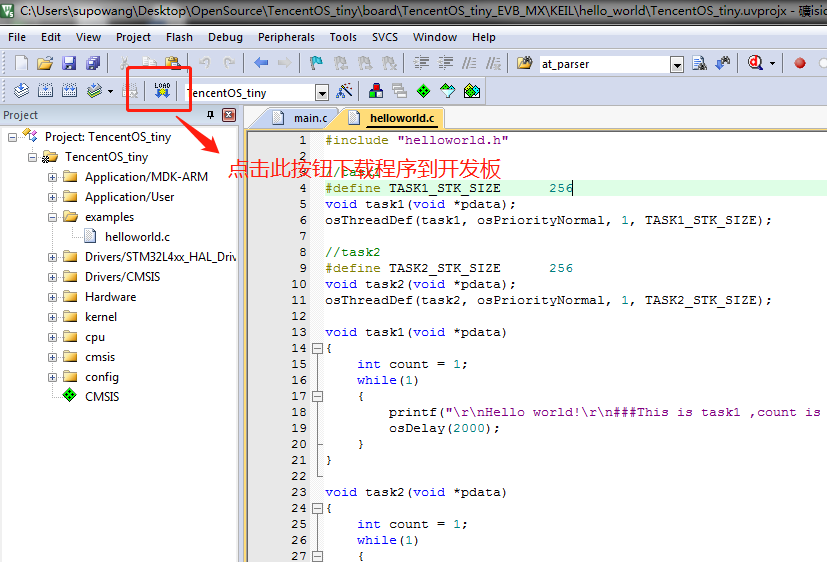Image resolution: width=827 pixels, height=562 pixels.
Task: Pin or unpin the Project panel
Action: coord(210,115)
